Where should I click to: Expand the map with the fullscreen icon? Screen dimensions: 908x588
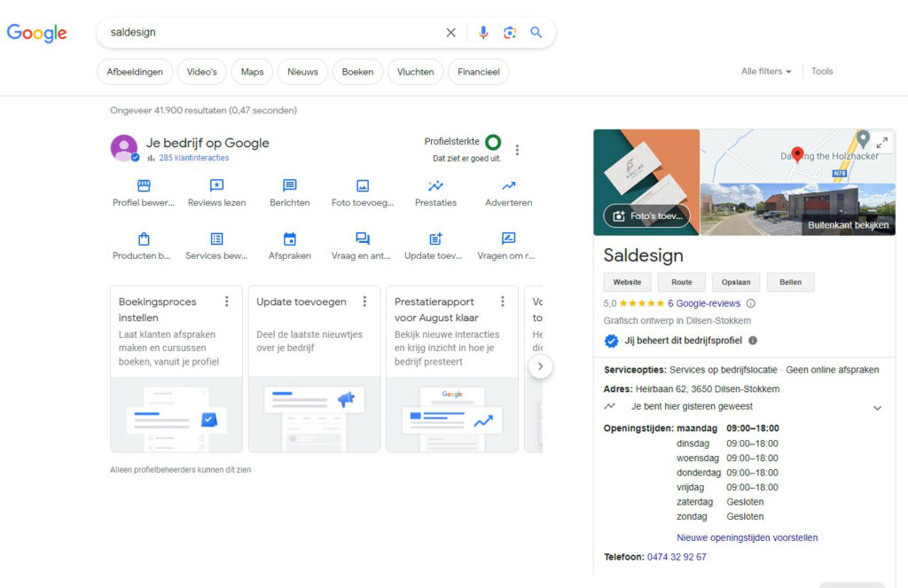(882, 143)
